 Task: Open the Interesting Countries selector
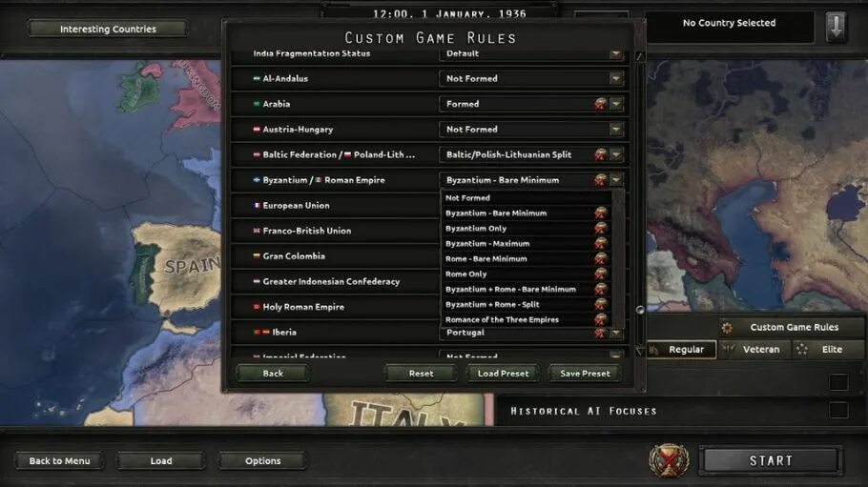(108, 29)
